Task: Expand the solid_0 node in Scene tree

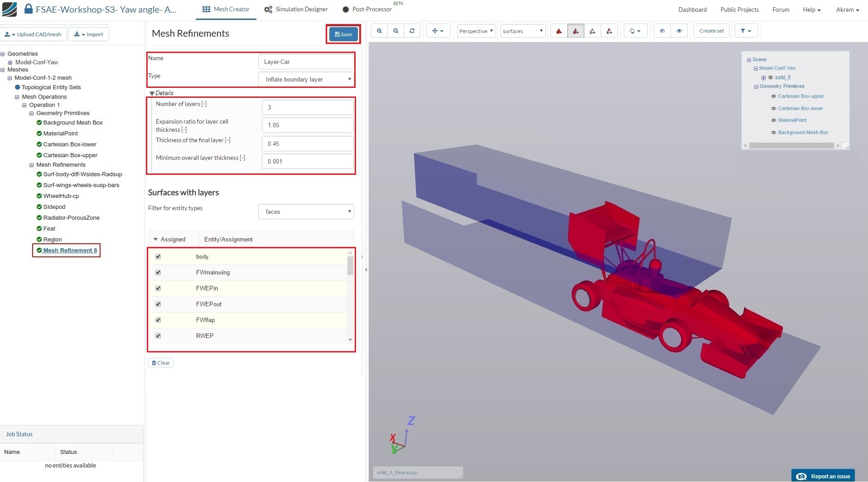Action: tap(763, 77)
